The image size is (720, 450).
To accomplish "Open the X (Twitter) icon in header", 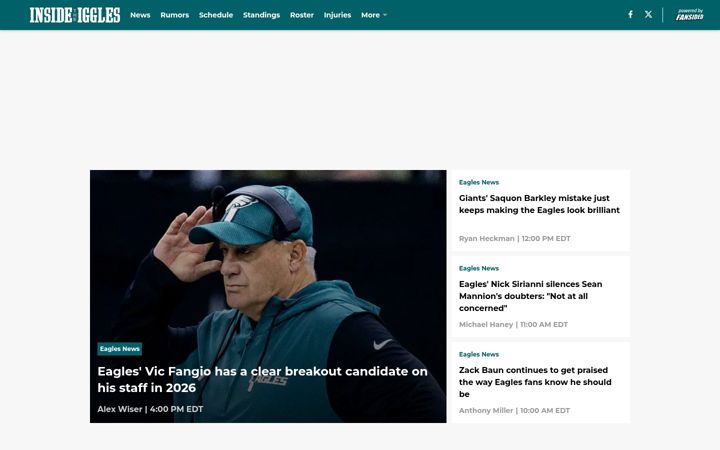I will tap(648, 15).
